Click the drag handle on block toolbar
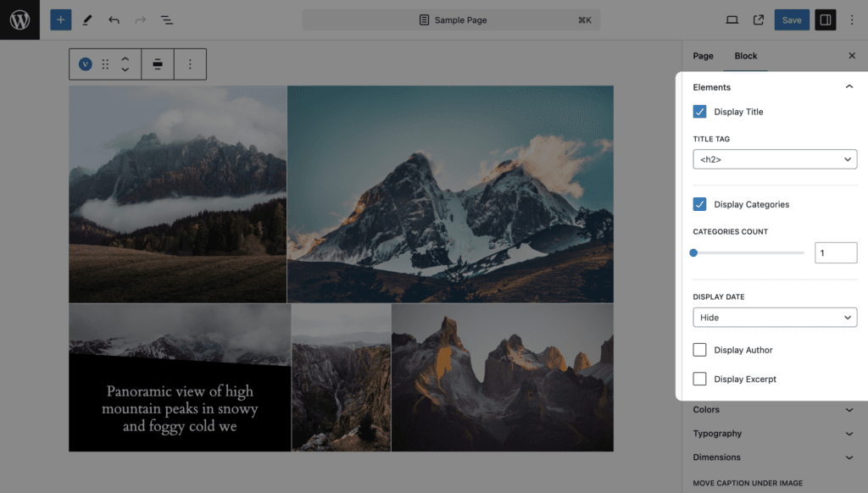This screenshot has width=868, height=493. pos(105,64)
